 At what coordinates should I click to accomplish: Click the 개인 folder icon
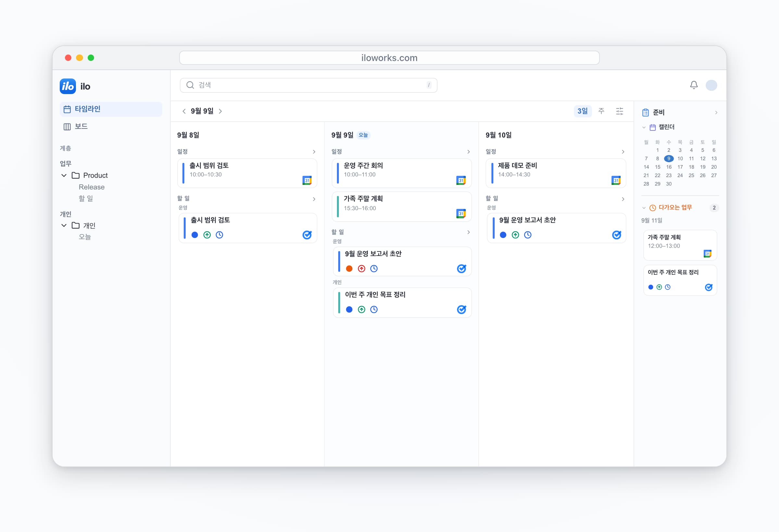coord(76,225)
